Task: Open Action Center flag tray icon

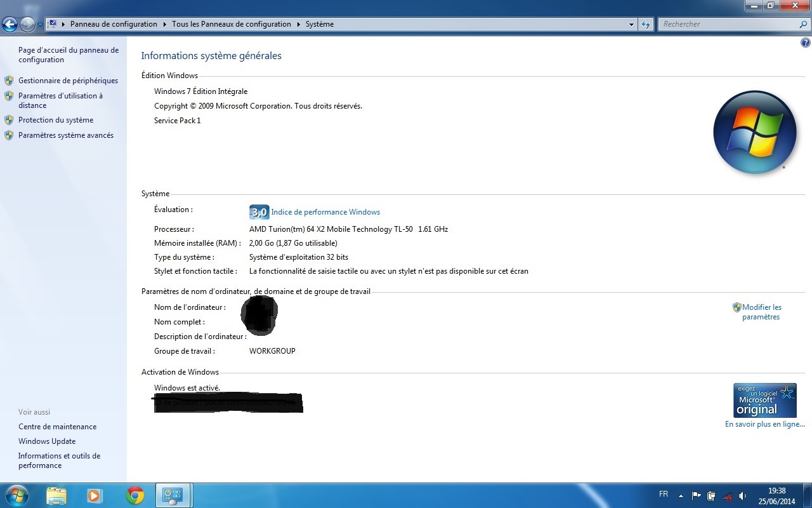Action: click(696, 496)
